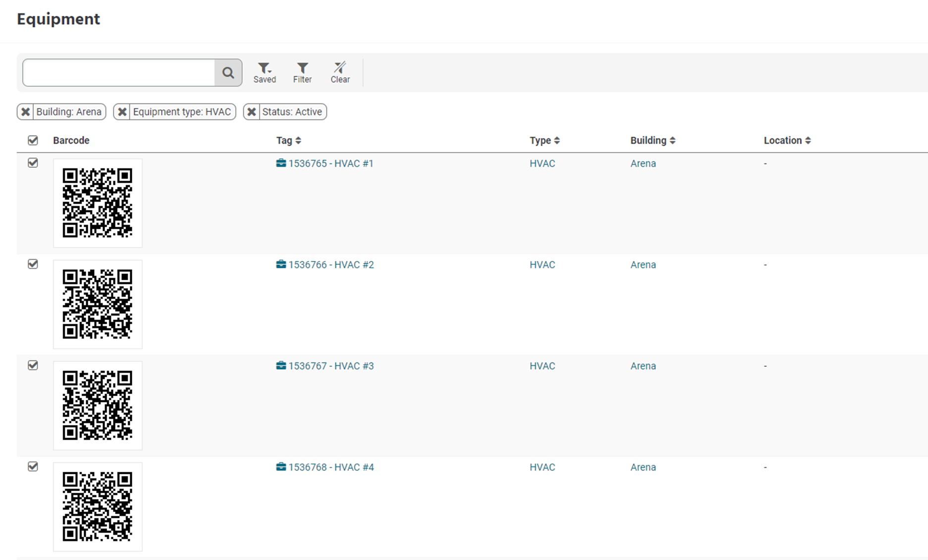The width and height of the screenshot is (928, 560).
Task: Remove the Status: Active filter chip
Action: 252,112
